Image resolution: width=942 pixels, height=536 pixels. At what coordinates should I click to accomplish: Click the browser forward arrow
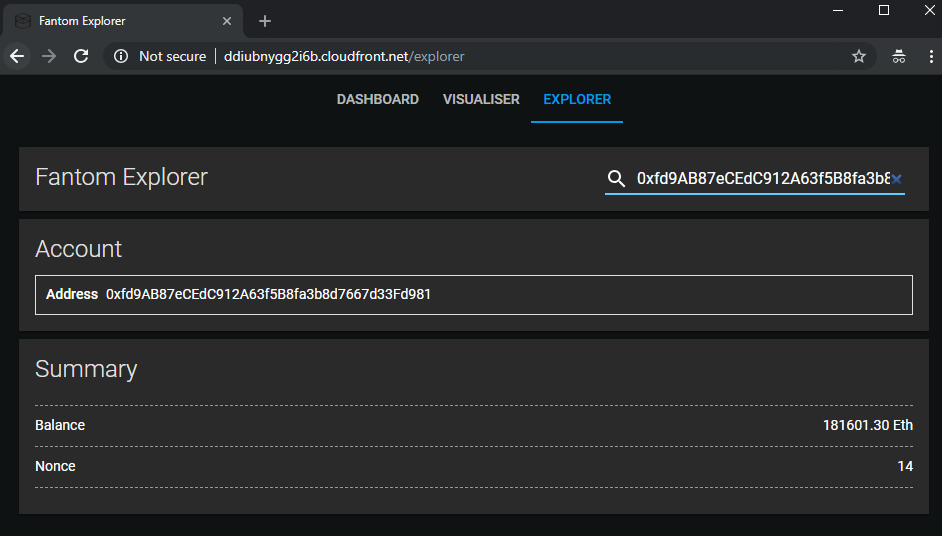click(49, 56)
